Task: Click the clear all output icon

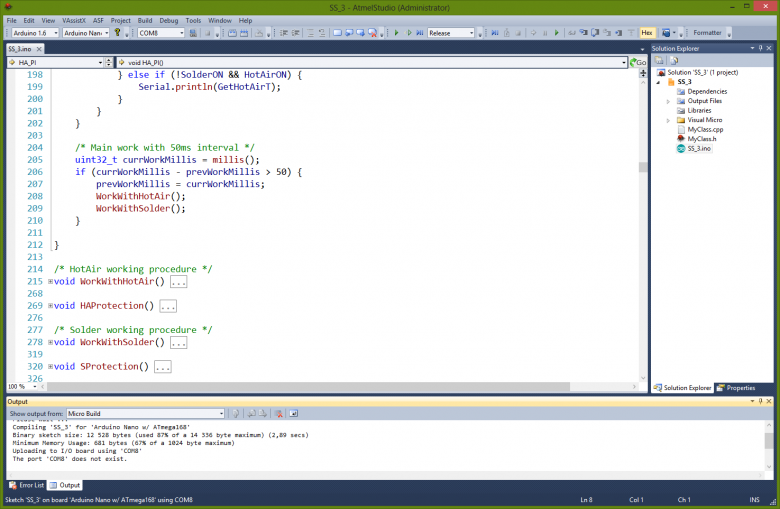Action: pyautogui.click(x=279, y=413)
